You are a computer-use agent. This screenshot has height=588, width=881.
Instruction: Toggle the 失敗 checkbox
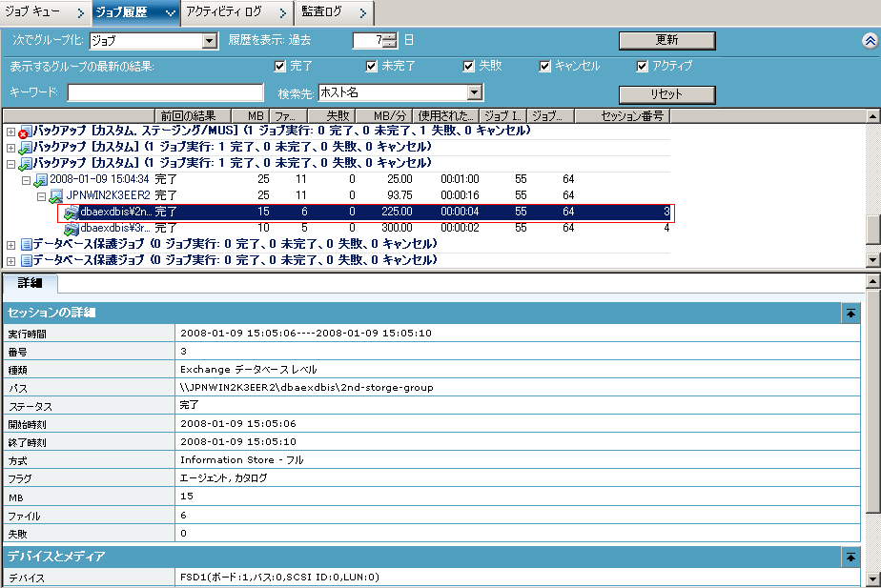pos(468,67)
